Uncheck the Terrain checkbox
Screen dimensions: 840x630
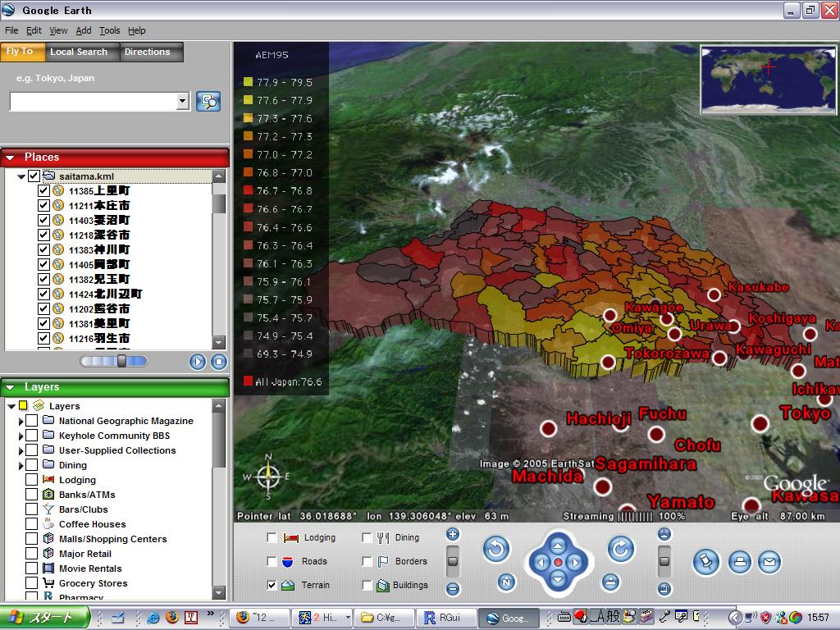(272, 585)
